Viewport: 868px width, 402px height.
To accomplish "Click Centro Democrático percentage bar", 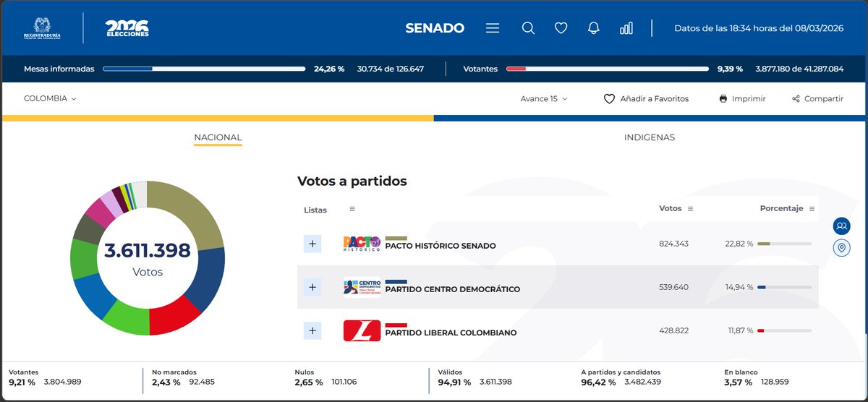I will [x=785, y=287].
